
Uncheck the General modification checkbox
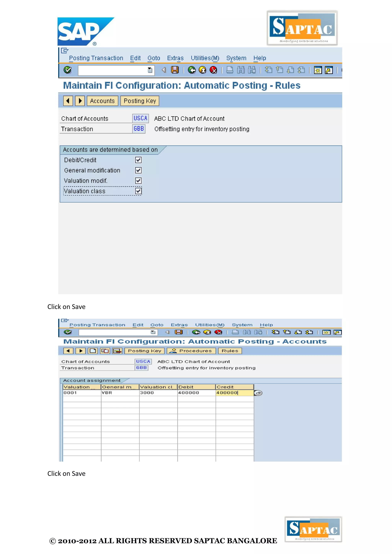(x=138, y=170)
